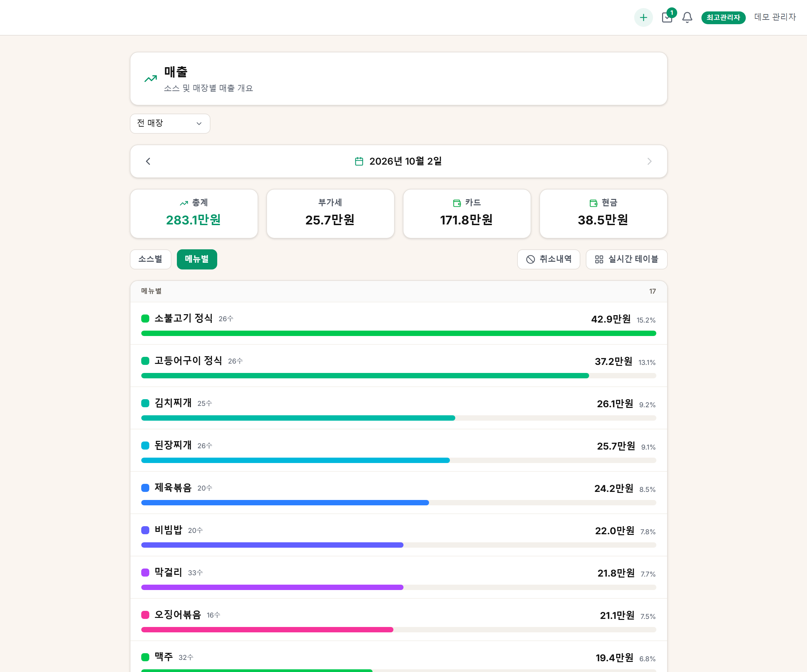Select the 된장찌개 menu row name

(173, 445)
